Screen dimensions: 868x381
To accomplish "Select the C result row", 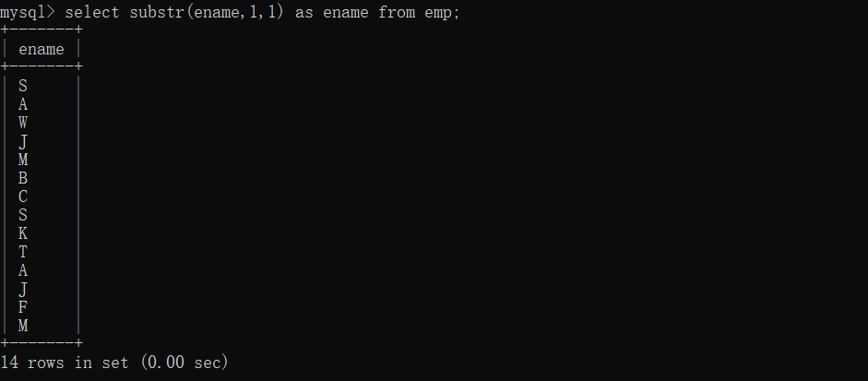I will [41, 196].
